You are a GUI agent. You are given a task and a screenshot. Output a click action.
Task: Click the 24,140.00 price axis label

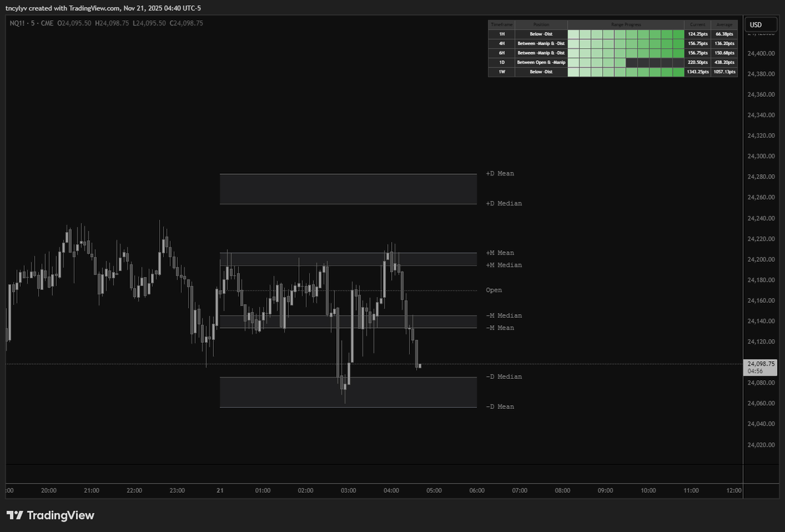point(761,321)
